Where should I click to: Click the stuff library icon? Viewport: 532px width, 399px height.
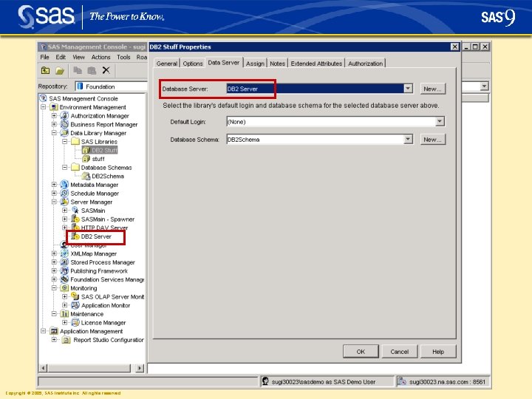click(86, 159)
